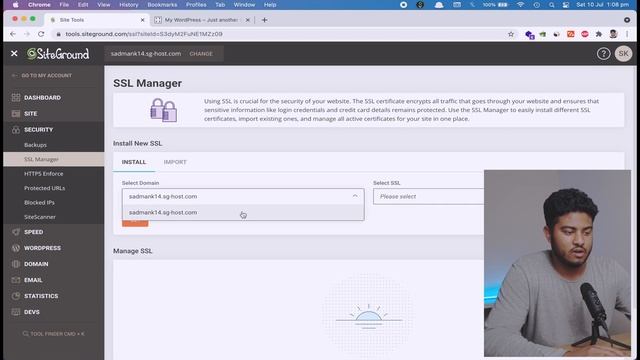Open a new Chrome tab
The height and width of the screenshot is (360, 640).
coord(264,20)
